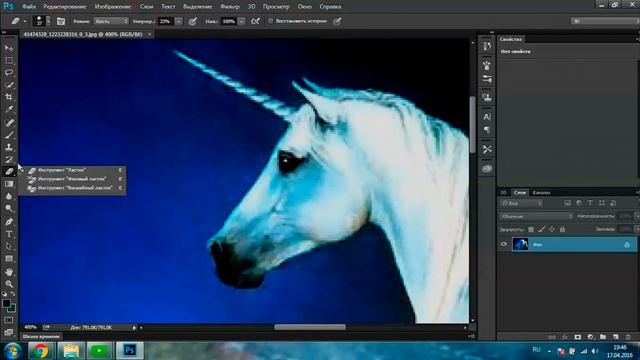
Task: Select the Rectangle shape tool
Action: point(9,259)
